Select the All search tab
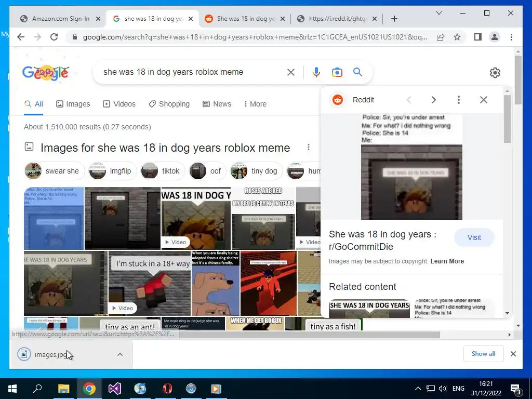This screenshot has width=532, height=399. point(33,104)
